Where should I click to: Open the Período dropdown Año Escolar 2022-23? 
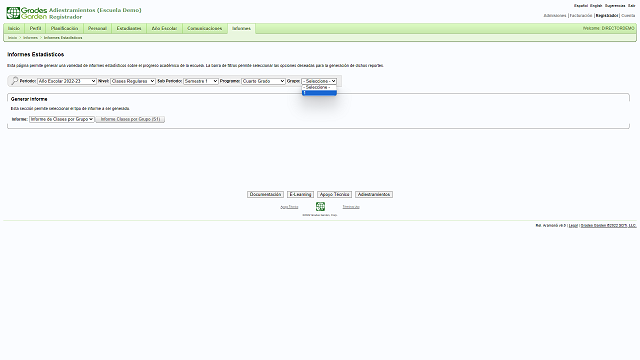click(x=67, y=81)
